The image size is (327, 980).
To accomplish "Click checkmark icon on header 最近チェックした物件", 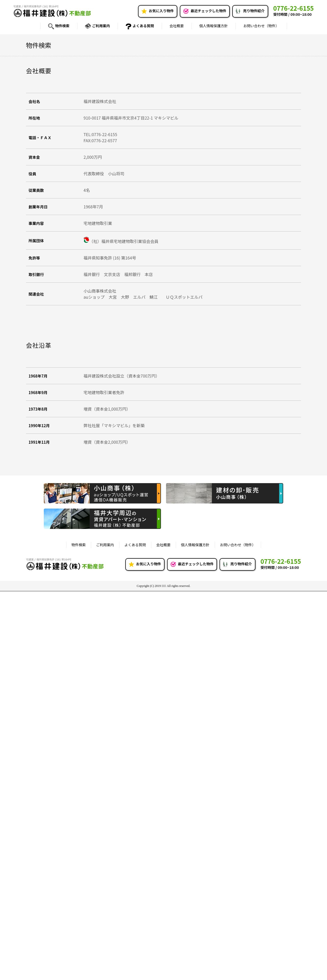I will (x=186, y=11).
